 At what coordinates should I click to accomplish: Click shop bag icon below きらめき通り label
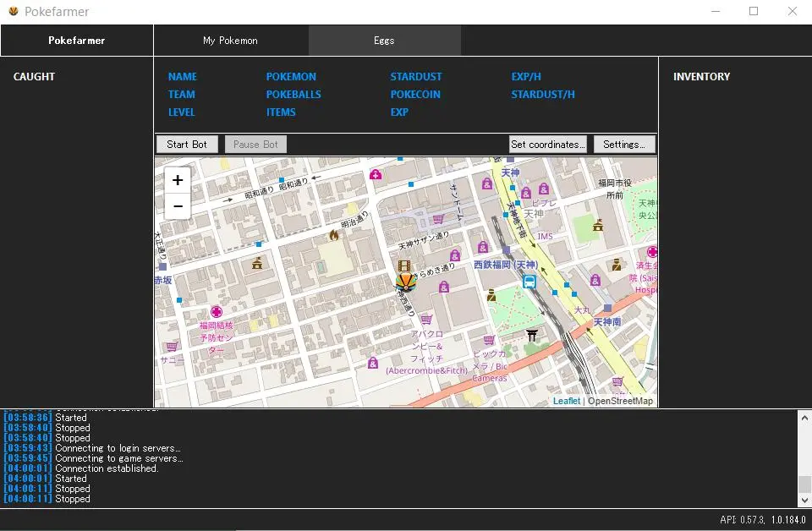click(x=444, y=287)
